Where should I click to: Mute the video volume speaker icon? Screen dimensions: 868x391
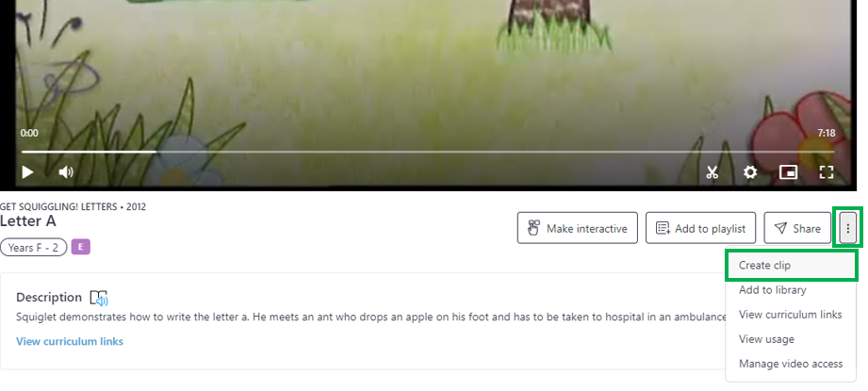click(x=66, y=172)
